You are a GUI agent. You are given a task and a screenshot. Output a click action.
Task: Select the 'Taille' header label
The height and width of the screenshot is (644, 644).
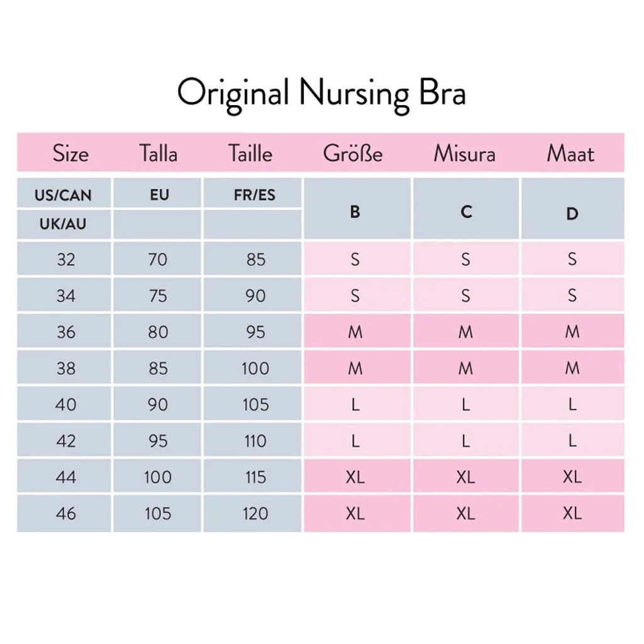[252, 153]
